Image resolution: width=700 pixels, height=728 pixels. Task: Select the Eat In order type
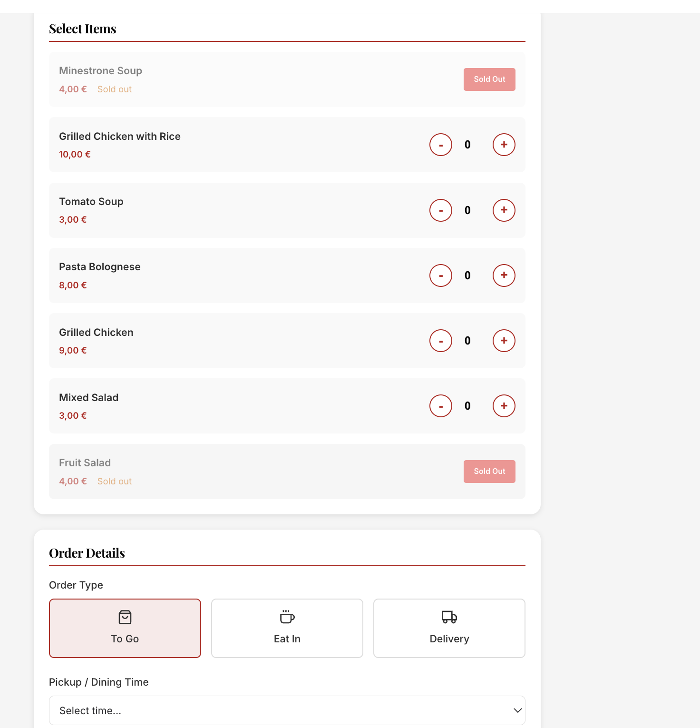(x=287, y=628)
